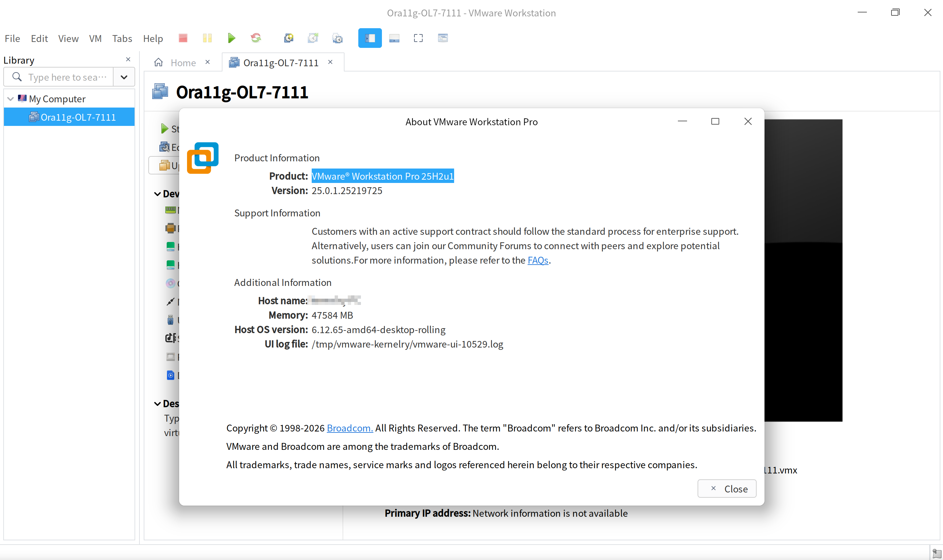The height and width of the screenshot is (560, 943).
Task: Click the Take Snapshot toolbar icon
Action: 289,38
